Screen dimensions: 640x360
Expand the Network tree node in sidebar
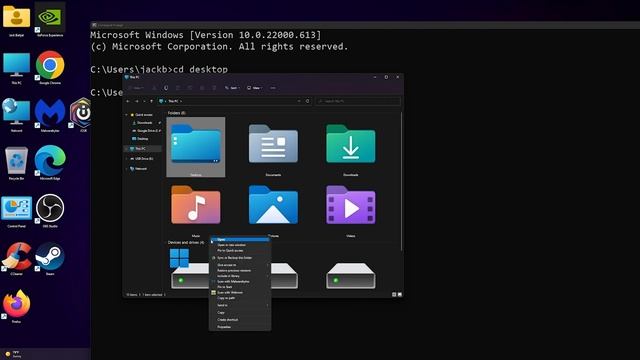coord(127,168)
